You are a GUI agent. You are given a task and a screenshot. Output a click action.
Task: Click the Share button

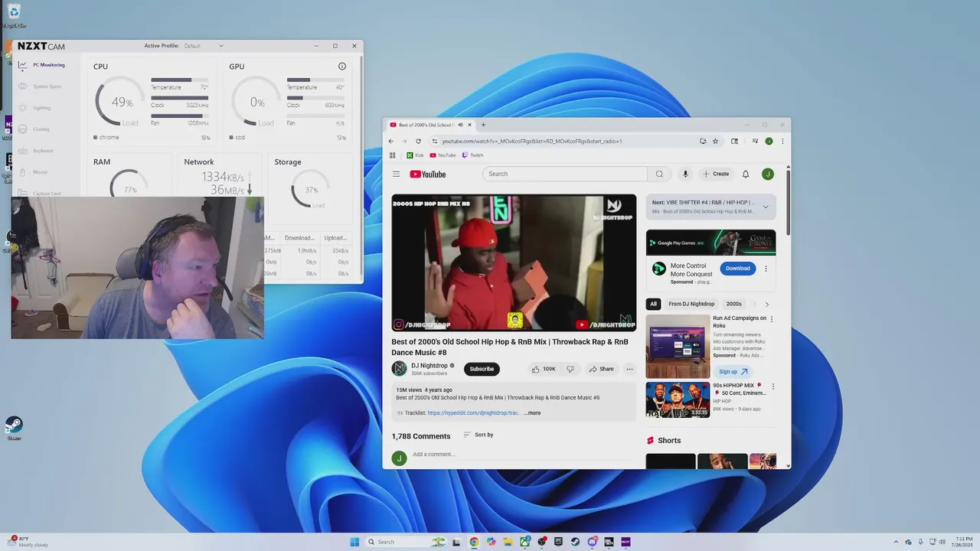601,369
